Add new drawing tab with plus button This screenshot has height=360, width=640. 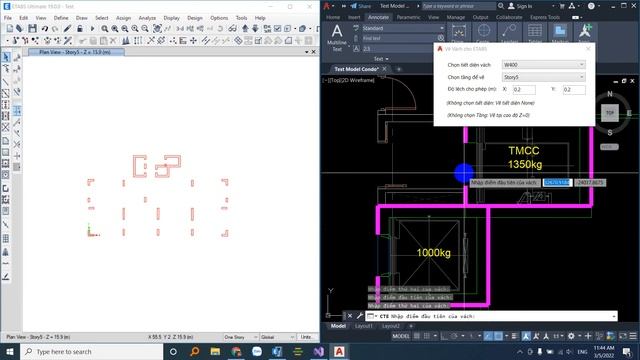(399, 69)
